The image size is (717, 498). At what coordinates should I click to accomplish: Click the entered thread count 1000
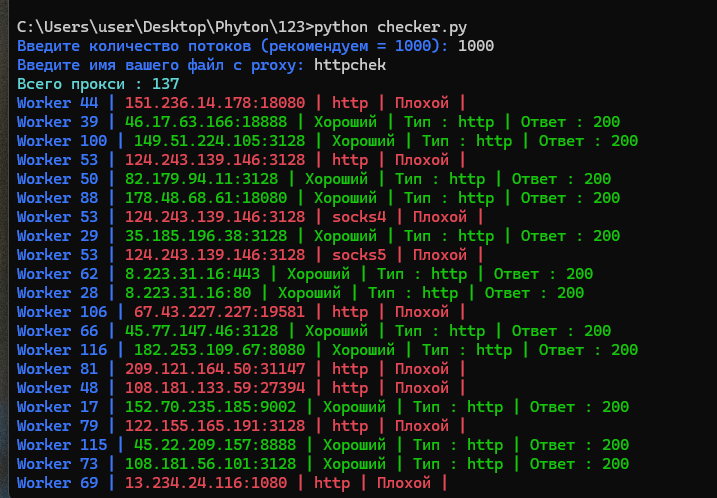tap(476, 45)
